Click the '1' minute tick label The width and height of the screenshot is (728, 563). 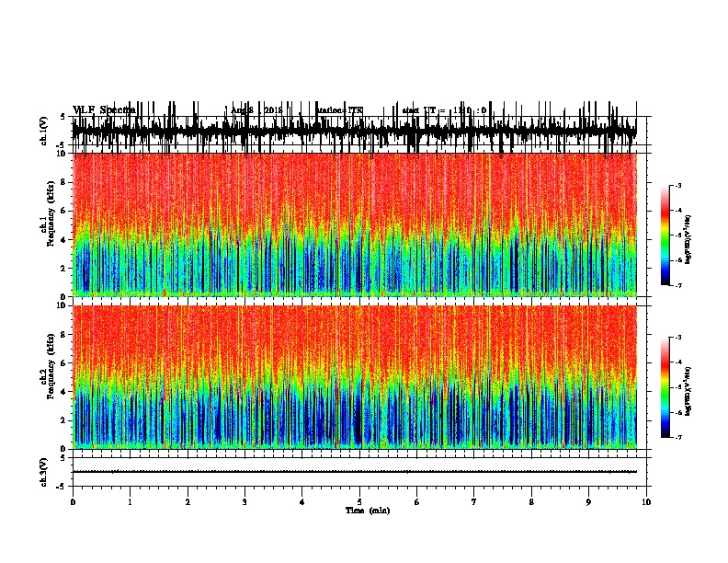[130, 502]
